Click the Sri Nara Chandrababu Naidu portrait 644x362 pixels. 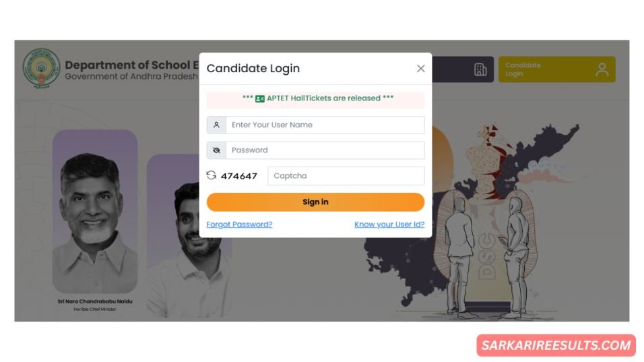point(95,211)
